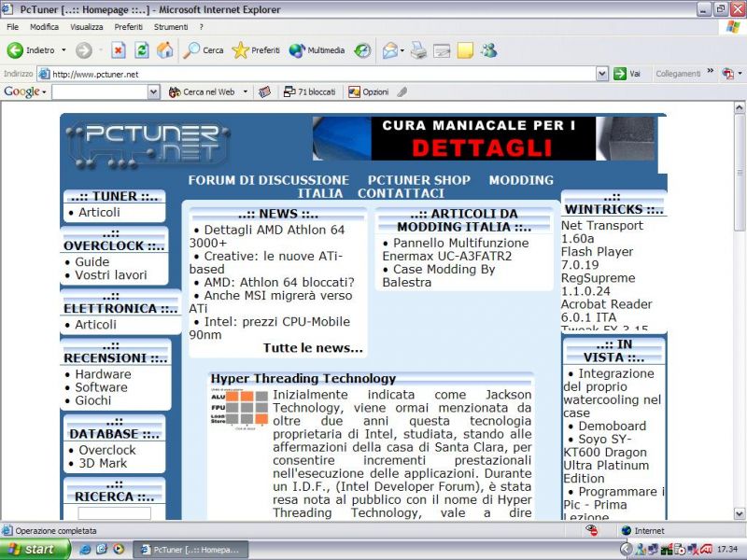The height and width of the screenshot is (560, 747).
Task: Click the toolbar options icon beside Collegamenti
Action: point(728,74)
